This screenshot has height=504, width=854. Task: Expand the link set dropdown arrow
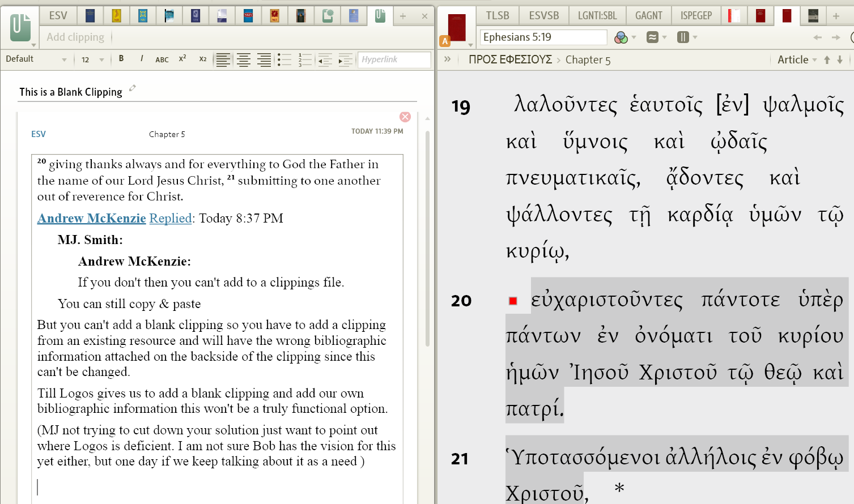(x=695, y=38)
